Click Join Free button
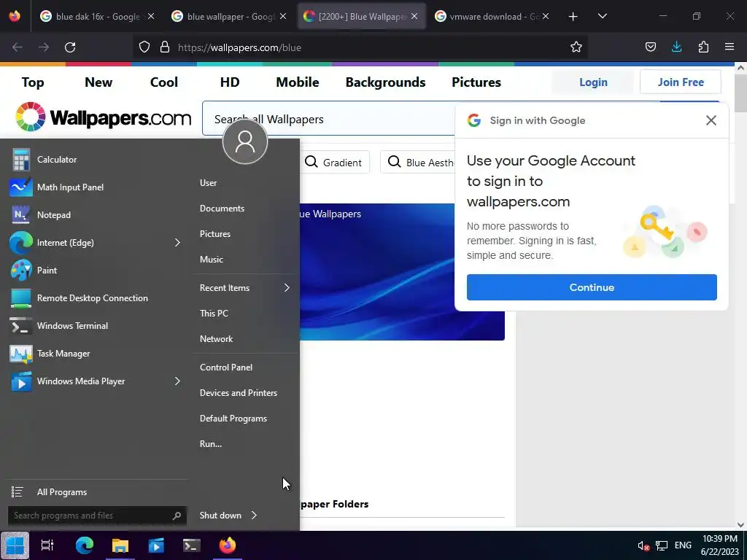 coord(681,82)
